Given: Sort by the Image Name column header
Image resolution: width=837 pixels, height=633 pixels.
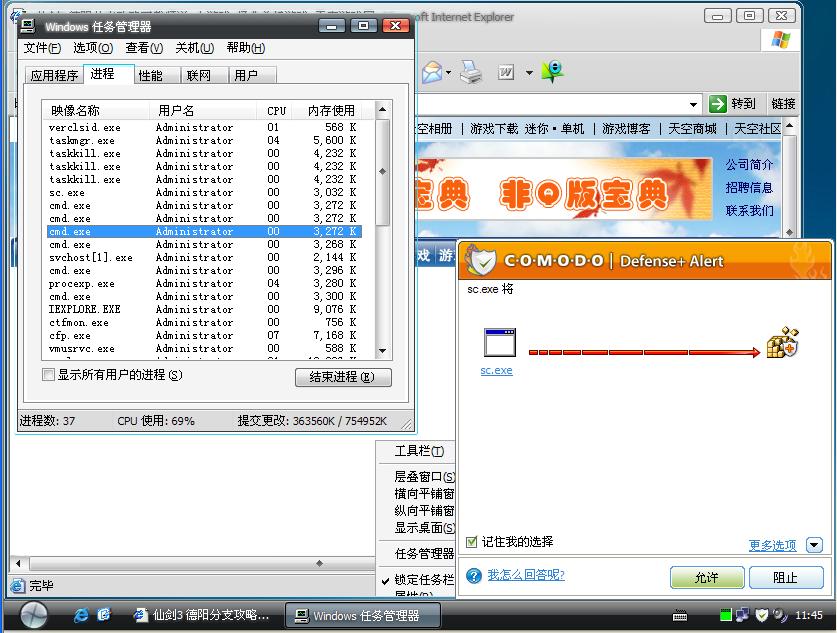Looking at the screenshot, I should click(x=96, y=110).
